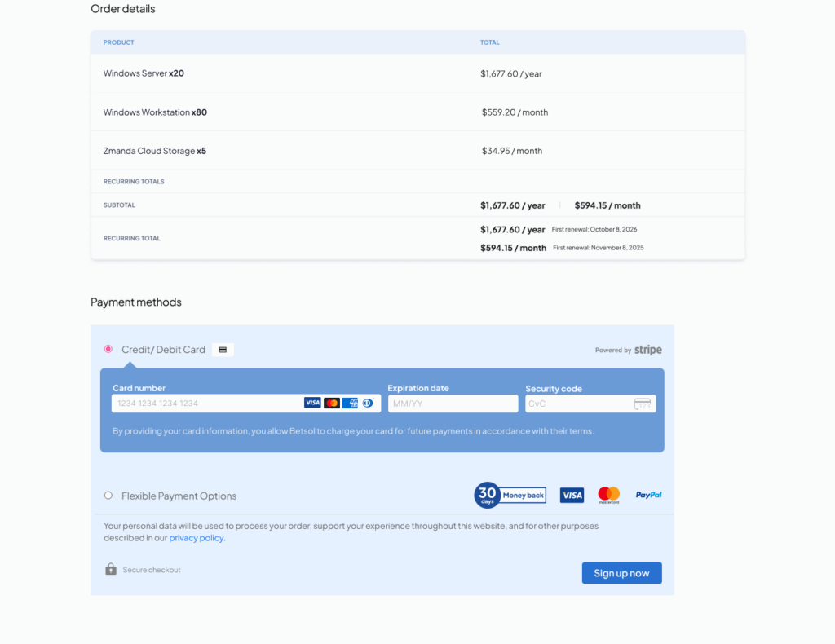835x644 pixels.
Task: Click the RECURRING TOTALS label
Action: [x=134, y=182]
